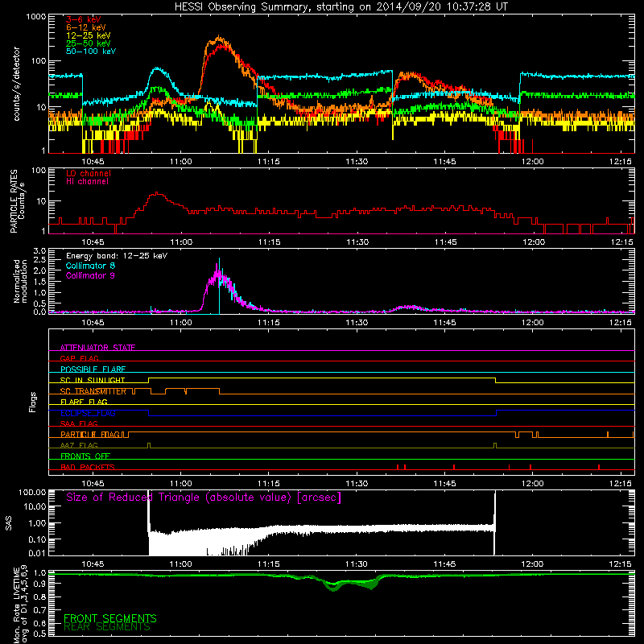Click the Mon. Rate LIVETIME axis label
The width and height of the screenshot is (644, 644).
(x=21, y=605)
